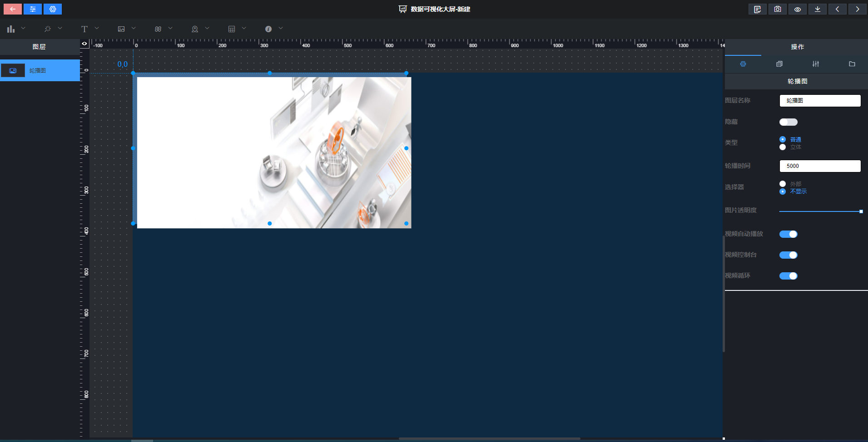Viewport: 868px width, 442px height.
Task: Switch to the copy documents tab
Action: click(x=779, y=64)
